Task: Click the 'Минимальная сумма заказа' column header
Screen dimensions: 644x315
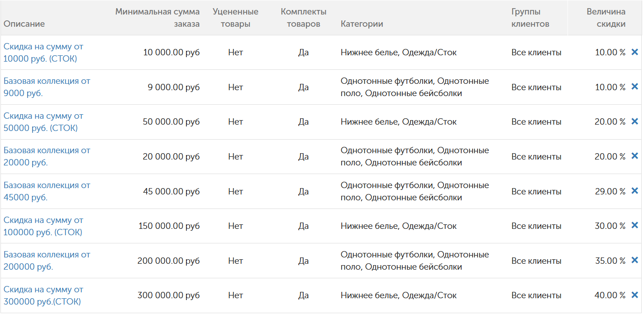Action: point(157,18)
